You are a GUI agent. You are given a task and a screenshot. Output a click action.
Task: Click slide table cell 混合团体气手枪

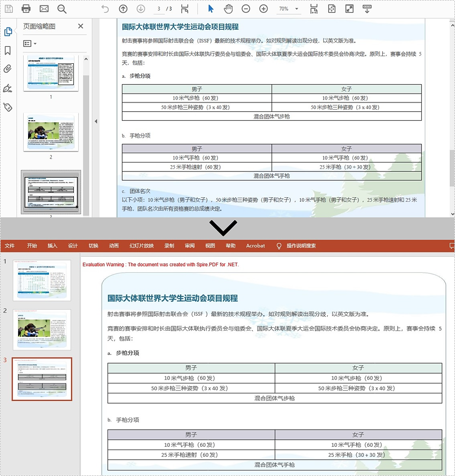[x=275, y=465]
